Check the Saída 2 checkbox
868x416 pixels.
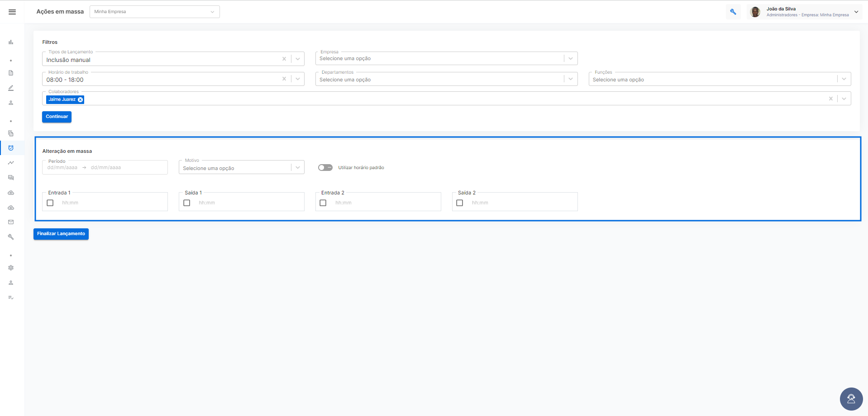[x=460, y=203]
